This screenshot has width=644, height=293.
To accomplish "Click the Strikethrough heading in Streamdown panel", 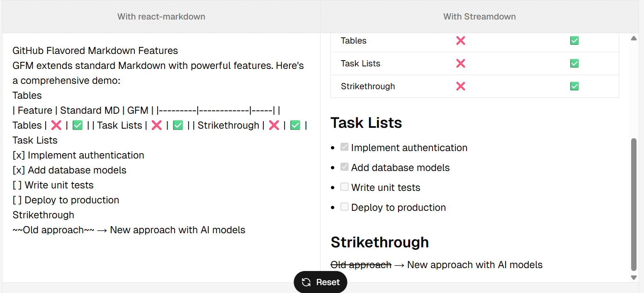I will coord(379,242).
